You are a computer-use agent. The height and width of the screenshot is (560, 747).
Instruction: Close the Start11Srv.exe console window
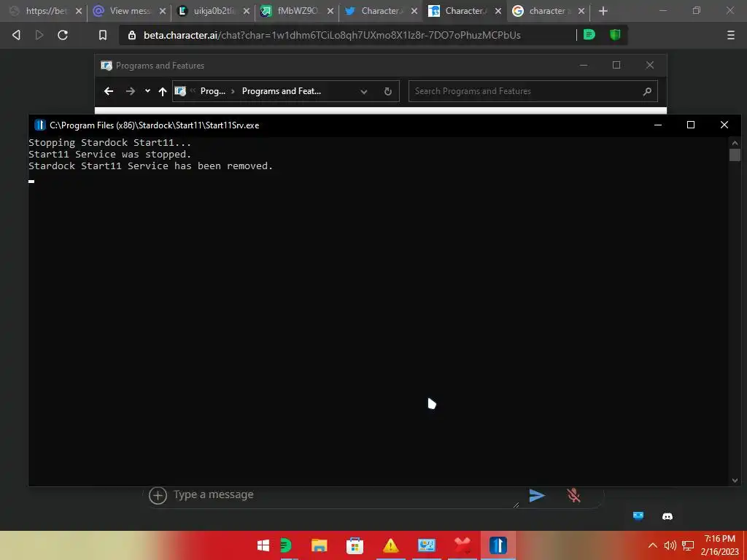724,125
